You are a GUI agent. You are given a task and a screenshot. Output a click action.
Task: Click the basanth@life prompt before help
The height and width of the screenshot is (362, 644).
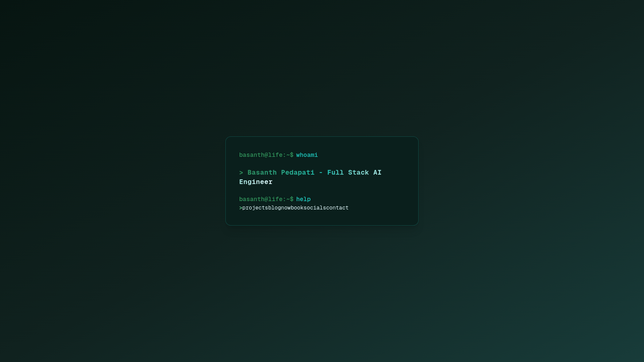[x=266, y=199]
